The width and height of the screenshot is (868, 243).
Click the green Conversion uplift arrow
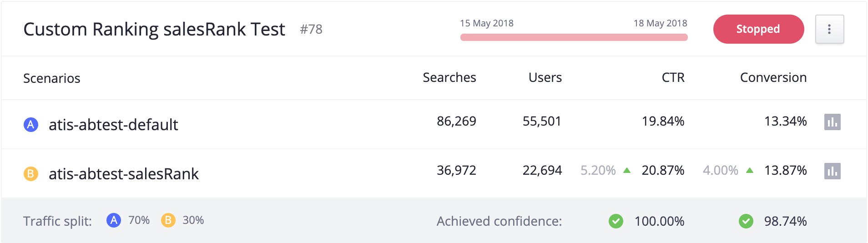pos(750,170)
